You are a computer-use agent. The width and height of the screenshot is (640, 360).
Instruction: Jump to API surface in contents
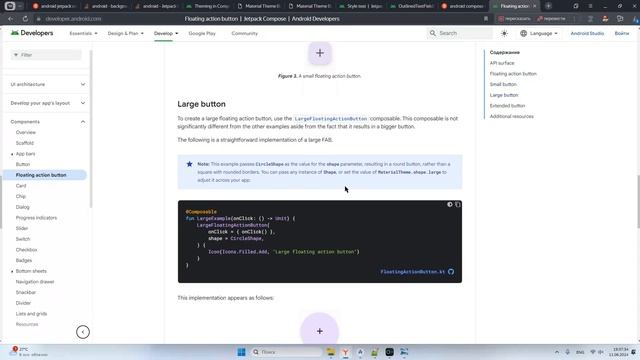[x=502, y=63]
